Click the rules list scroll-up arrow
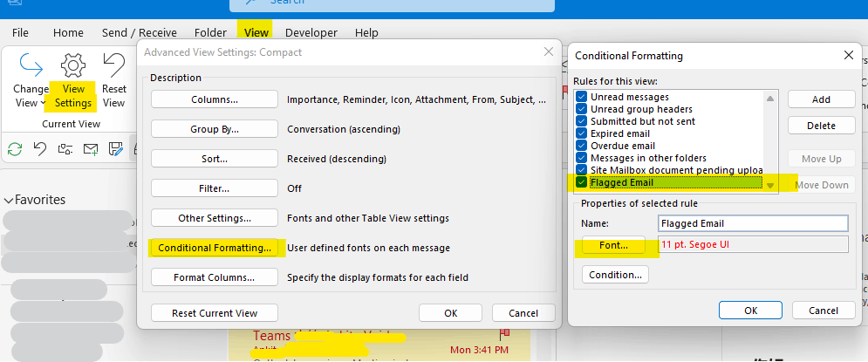Viewport: 868px width, 362px height. tap(770, 98)
